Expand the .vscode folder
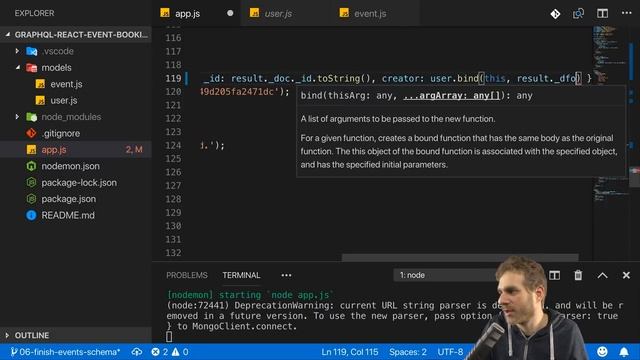Image resolution: width=640 pixels, height=360 pixels. click(x=76, y=51)
